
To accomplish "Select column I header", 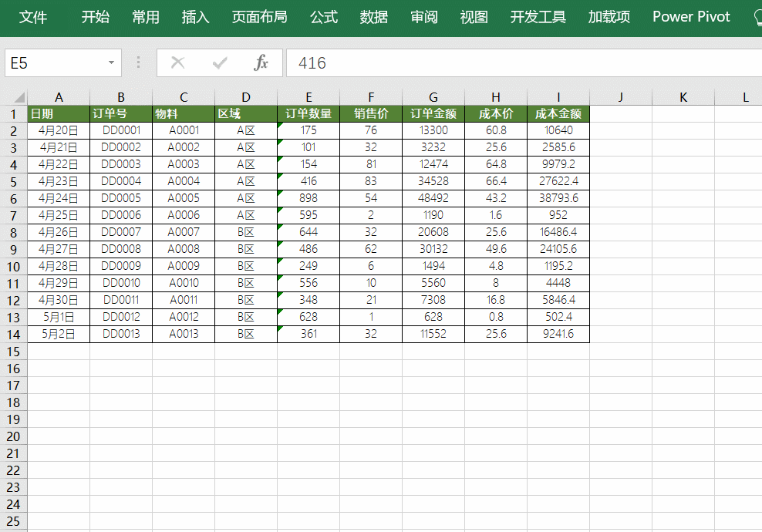I will [558, 97].
